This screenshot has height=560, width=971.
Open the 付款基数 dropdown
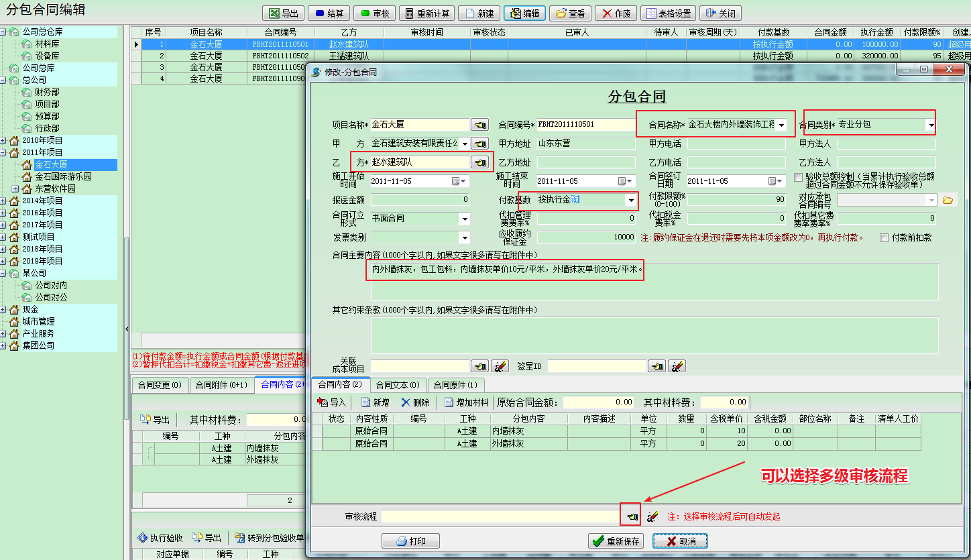point(630,200)
